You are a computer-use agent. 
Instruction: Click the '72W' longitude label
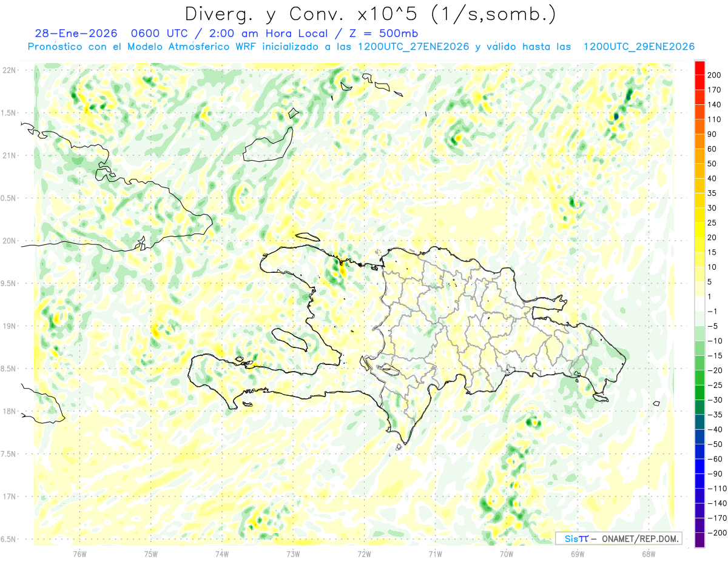coord(364,554)
